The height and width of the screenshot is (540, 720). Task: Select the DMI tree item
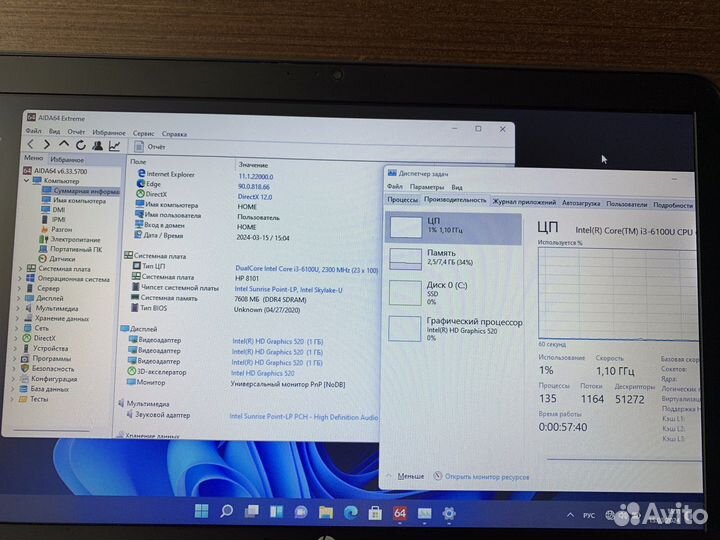(x=53, y=209)
